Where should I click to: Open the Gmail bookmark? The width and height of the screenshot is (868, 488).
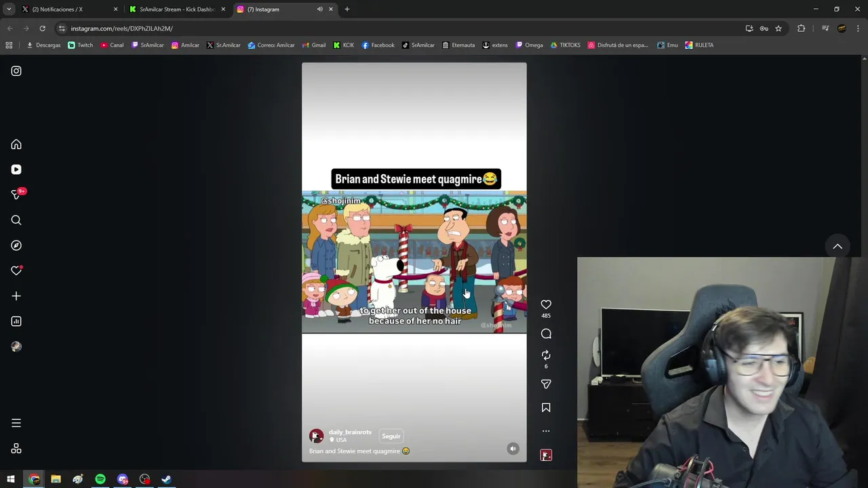click(313, 45)
